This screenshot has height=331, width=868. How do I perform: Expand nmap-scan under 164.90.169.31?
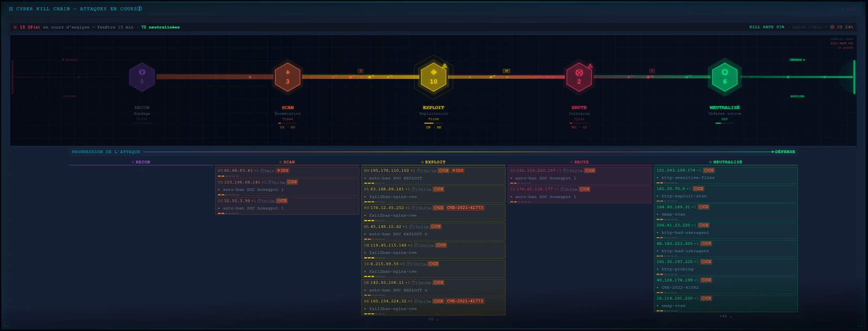(x=671, y=214)
